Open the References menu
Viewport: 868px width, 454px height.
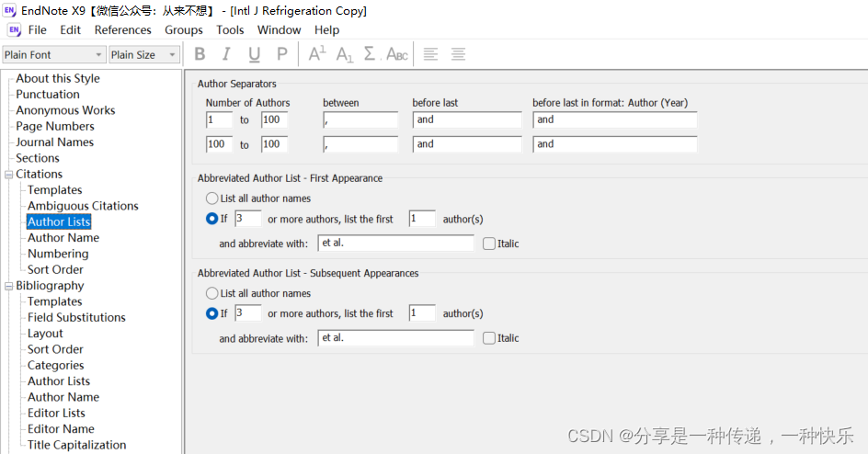(122, 29)
